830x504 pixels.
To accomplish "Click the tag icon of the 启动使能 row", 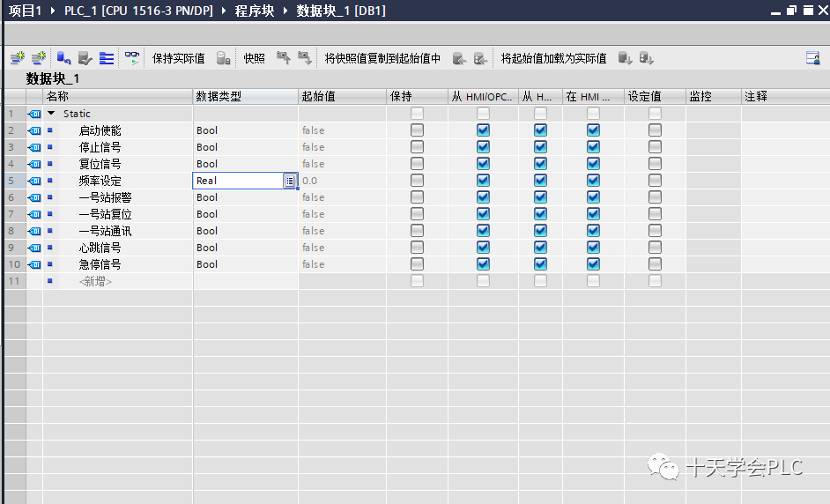I will coord(34,130).
